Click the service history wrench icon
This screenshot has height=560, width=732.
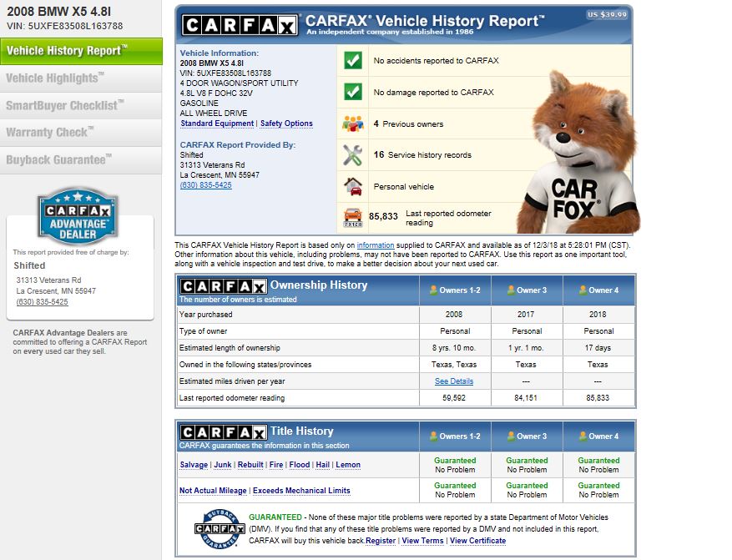click(352, 155)
